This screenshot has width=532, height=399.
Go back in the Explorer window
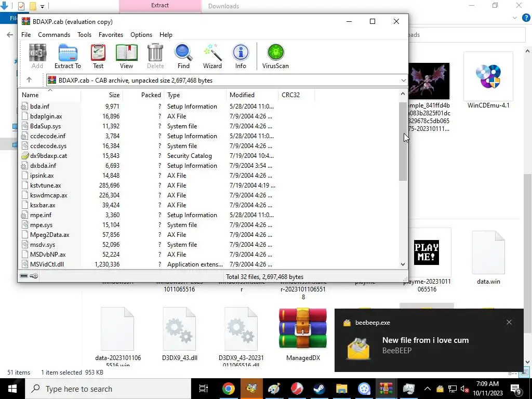(x=10, y=35)
